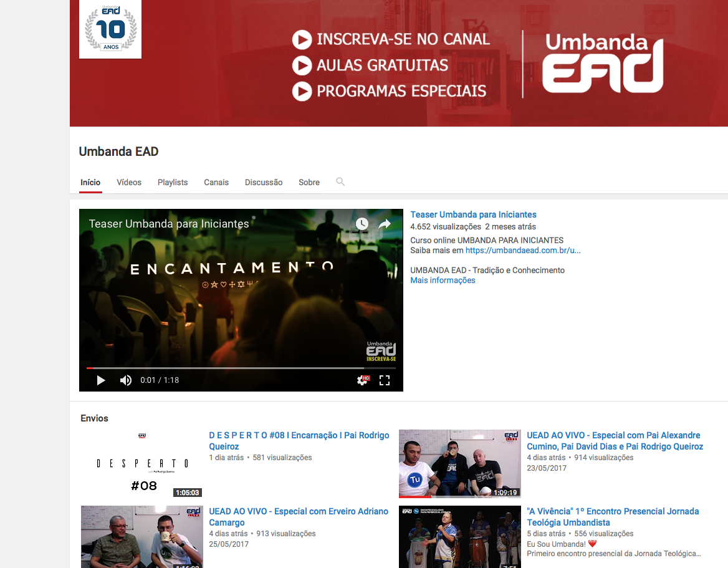Click the 'UMBANDA EAD - Tradição e Conhecimento' text
The width and height of the screenshot is (728, 568).
pos(487,271)
